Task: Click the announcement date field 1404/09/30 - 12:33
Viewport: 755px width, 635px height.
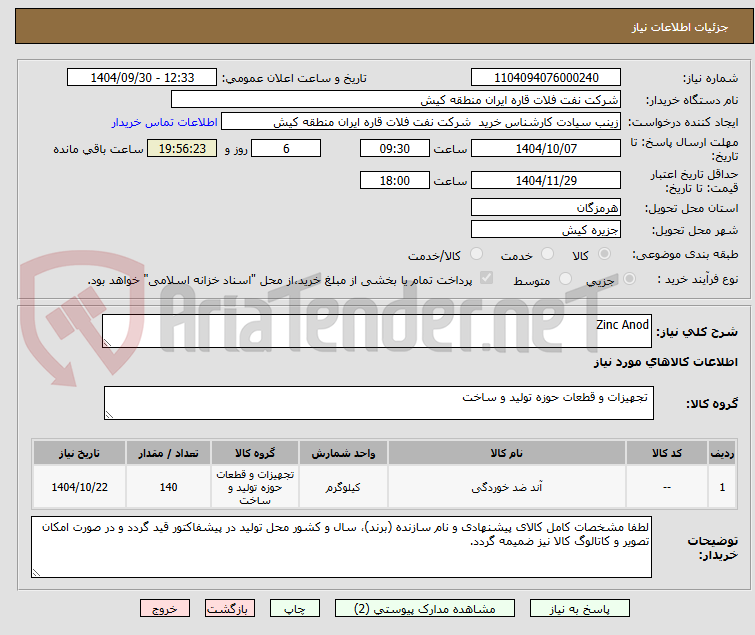Action: pos(142,78)
